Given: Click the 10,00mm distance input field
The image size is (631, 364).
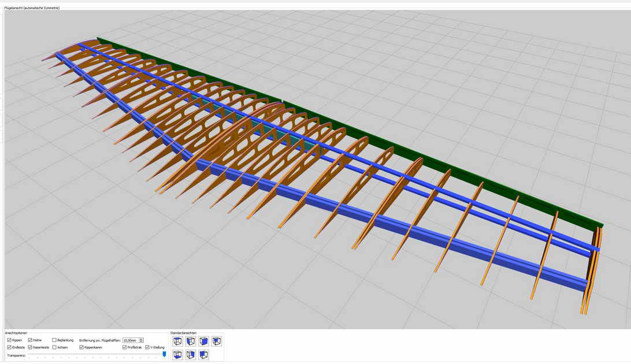Looking at the screenshot, I should point(130,340).
